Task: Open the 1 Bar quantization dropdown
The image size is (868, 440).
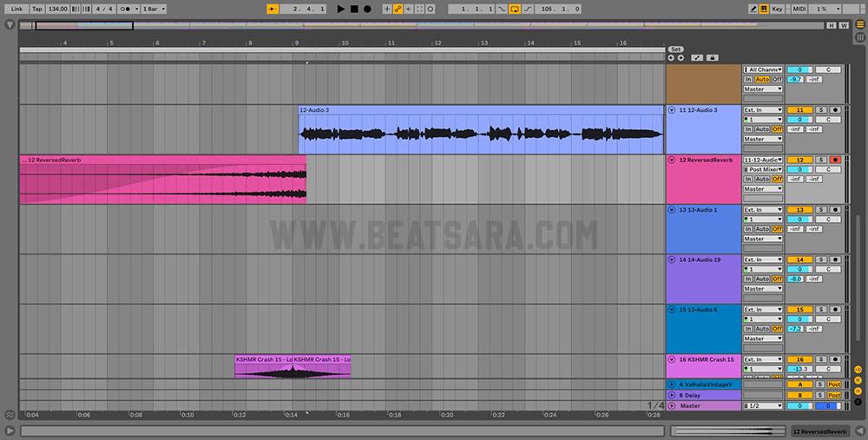Action: point(154,9)
